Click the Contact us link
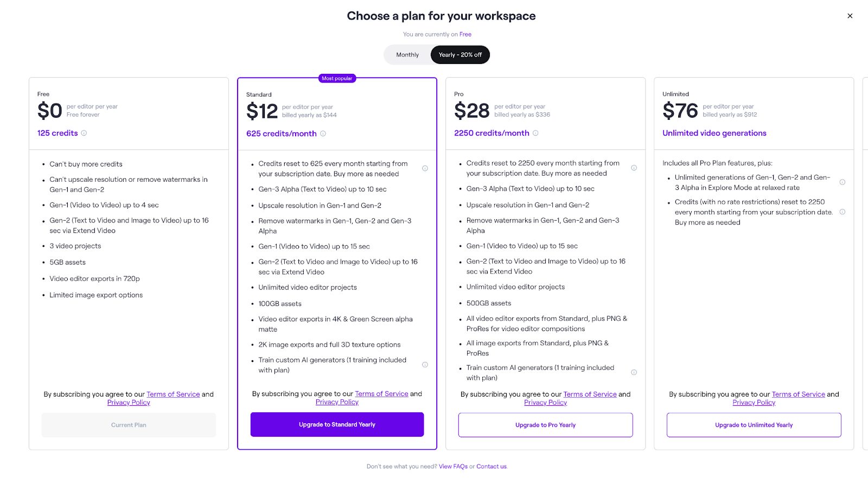Image resolution: width=868 pixels, height=478 pixels. 492,467
